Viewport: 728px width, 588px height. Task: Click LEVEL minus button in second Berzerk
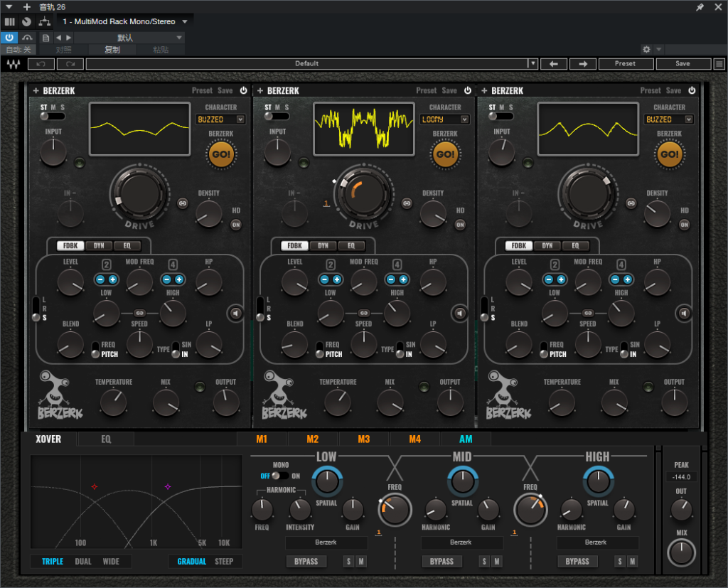point(324,279)
